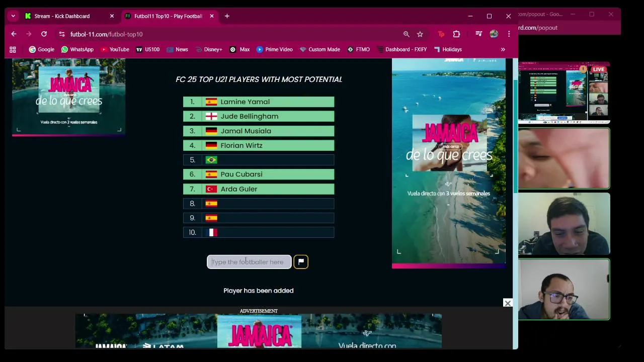The width and height of the screenshot is (644, 362).
Task: Select the bottom webcam feed with glasses
Action: [x=564, y=290]
